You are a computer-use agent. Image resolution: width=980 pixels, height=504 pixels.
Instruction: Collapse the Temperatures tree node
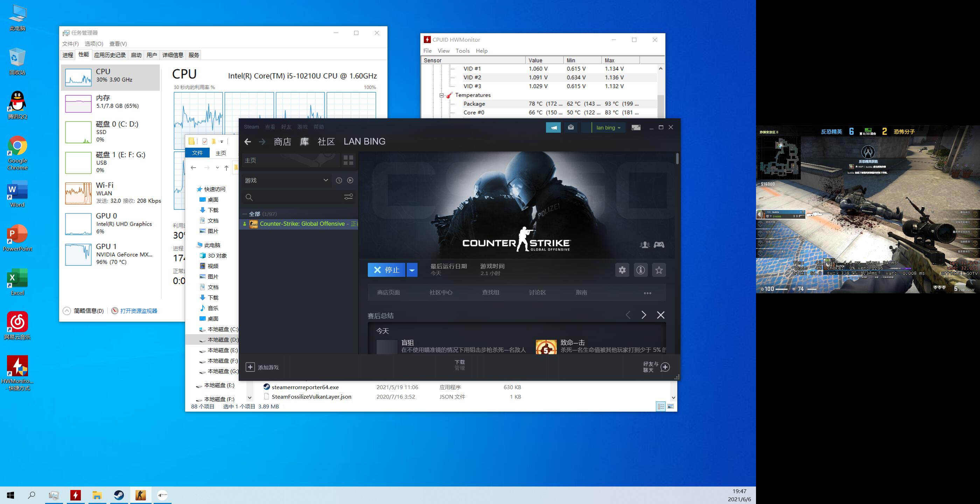tap(441, 95)
